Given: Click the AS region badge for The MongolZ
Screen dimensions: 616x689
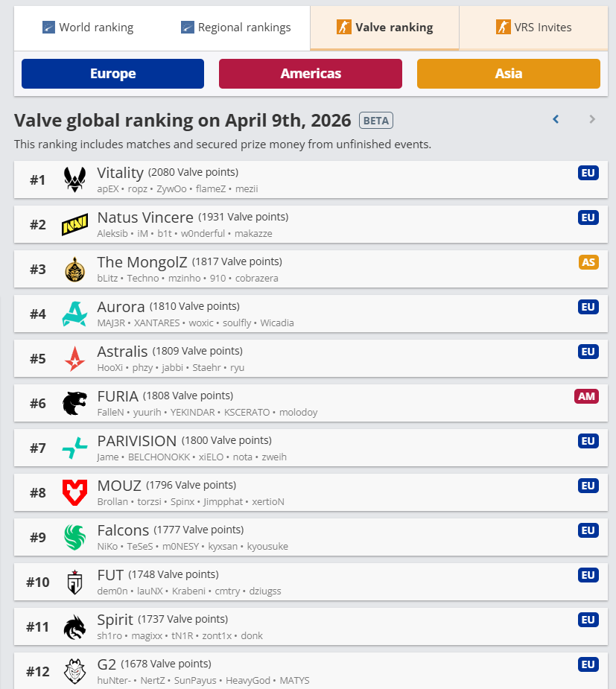Looking at the screenshot, I should point(588,262).
